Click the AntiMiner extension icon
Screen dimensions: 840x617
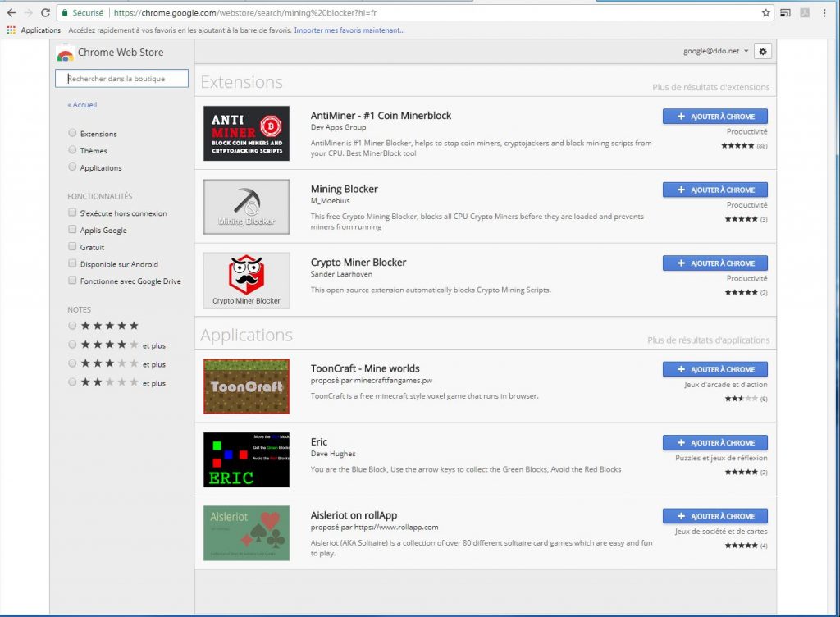pos(246,134)
